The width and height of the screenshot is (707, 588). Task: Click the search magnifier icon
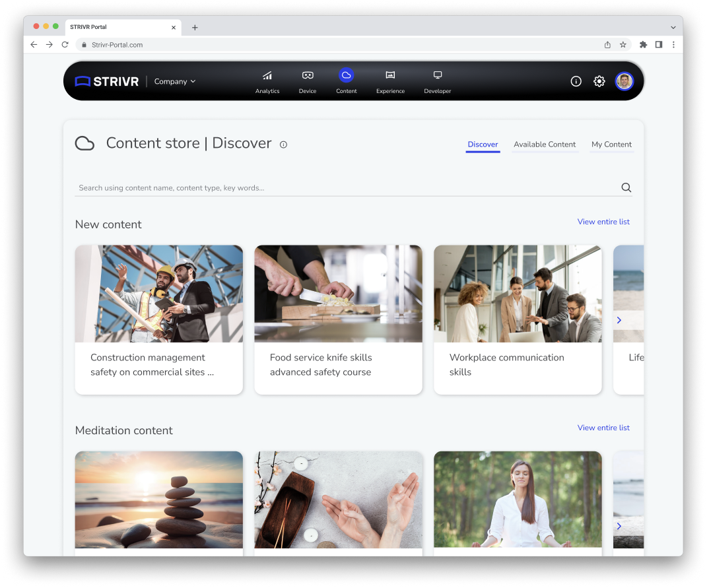tap(626, 187)
